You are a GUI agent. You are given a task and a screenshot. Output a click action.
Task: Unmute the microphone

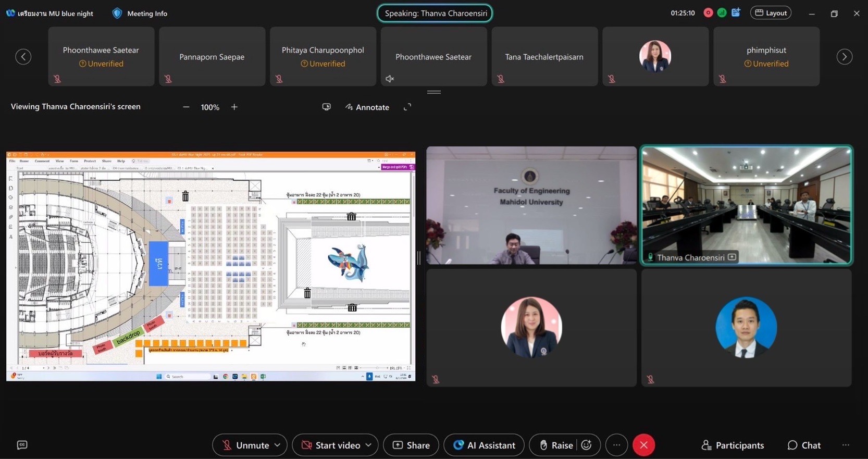click(x=245, y=445)
